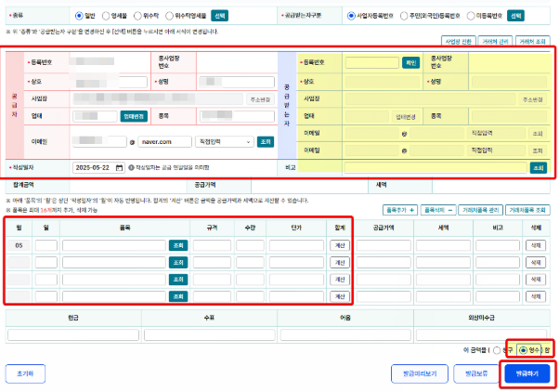559x392 pixels.
Task: Click 조회 next to the supplier email
Action: (x=266, y=142)
